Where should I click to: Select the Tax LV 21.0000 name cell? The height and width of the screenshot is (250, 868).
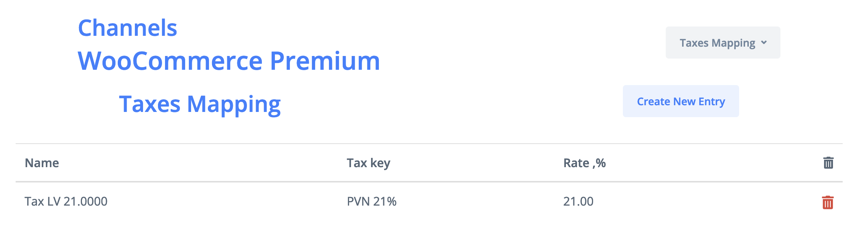66,201
